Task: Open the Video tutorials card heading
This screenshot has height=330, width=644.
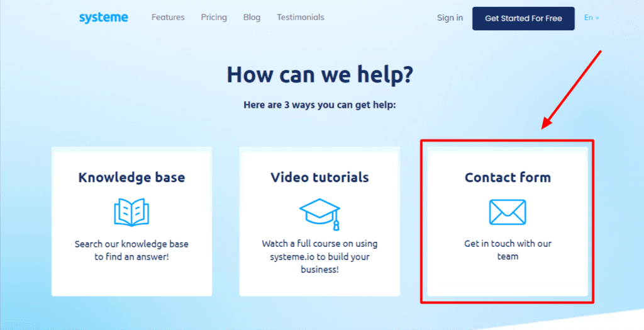Action: click(319, 178)
